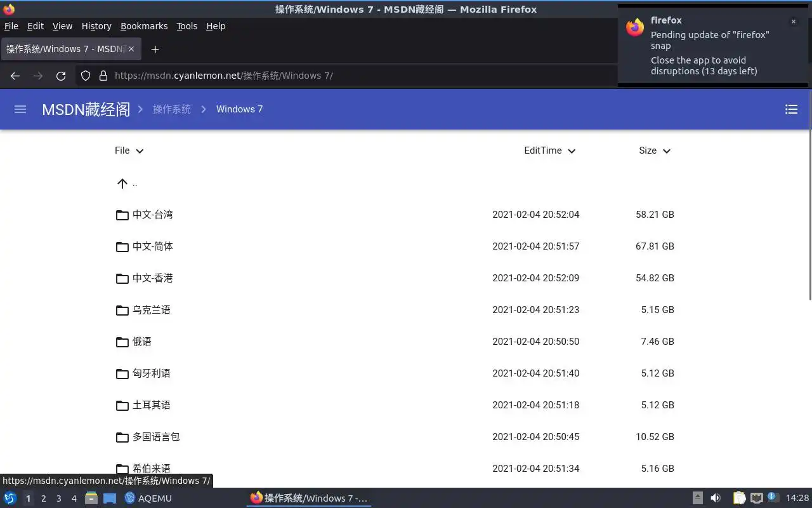The height and width of the screenshot is (508, 812).
Task: Launch file manager from taskbar
Action: coord(91,498)
